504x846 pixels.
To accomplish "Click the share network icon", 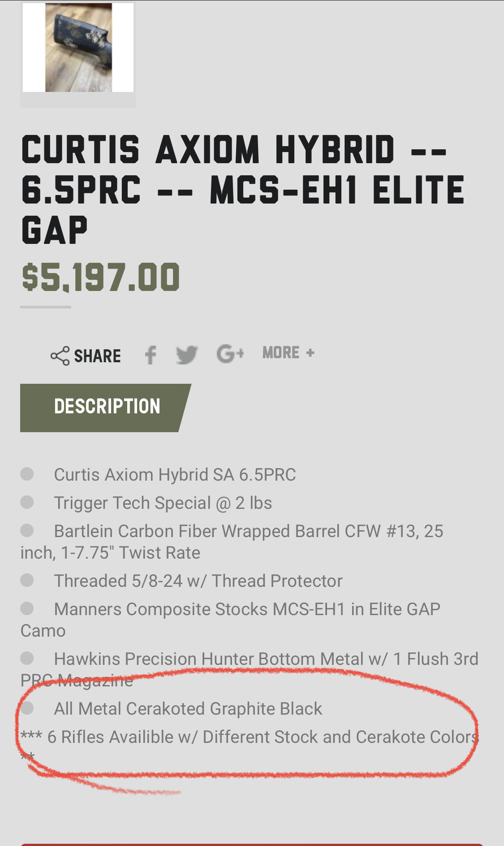I will [60, 356].
